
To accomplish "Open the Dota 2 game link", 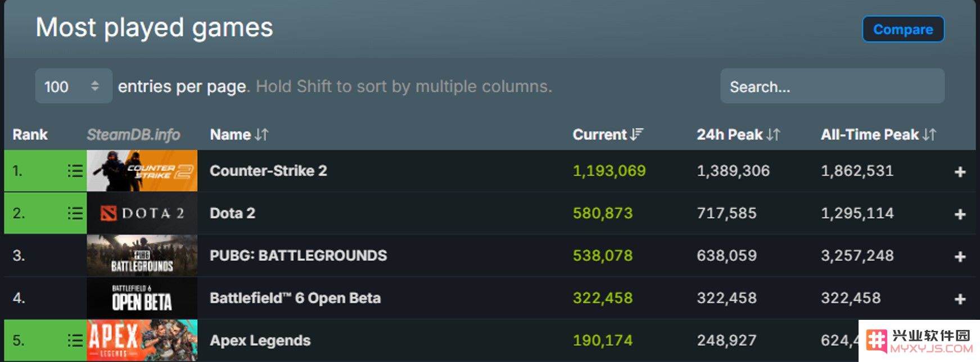I will [x=232, y=213].
